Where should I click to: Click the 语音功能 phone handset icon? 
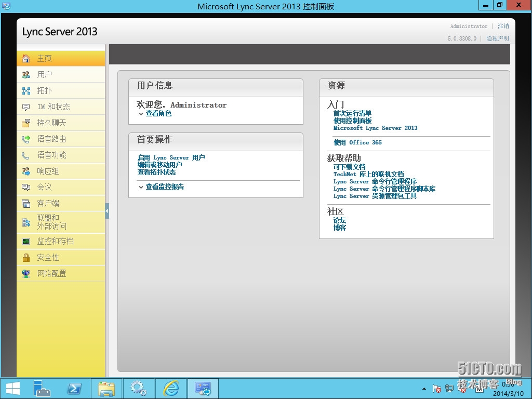tap(26, 155)
